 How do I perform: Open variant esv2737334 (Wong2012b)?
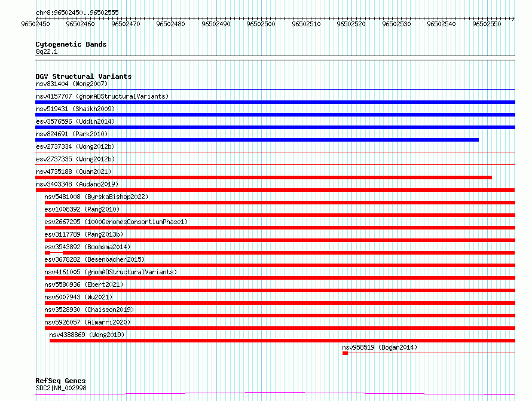(75, 146)
